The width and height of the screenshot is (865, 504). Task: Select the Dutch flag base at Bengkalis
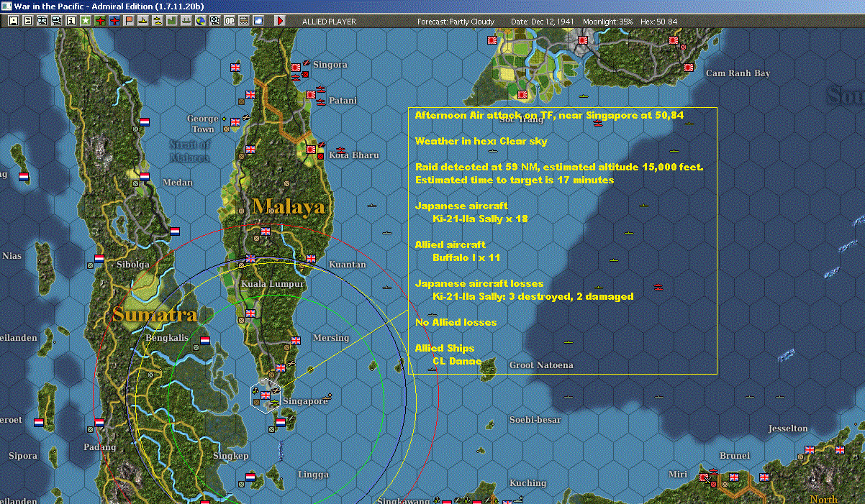(204, 340)
